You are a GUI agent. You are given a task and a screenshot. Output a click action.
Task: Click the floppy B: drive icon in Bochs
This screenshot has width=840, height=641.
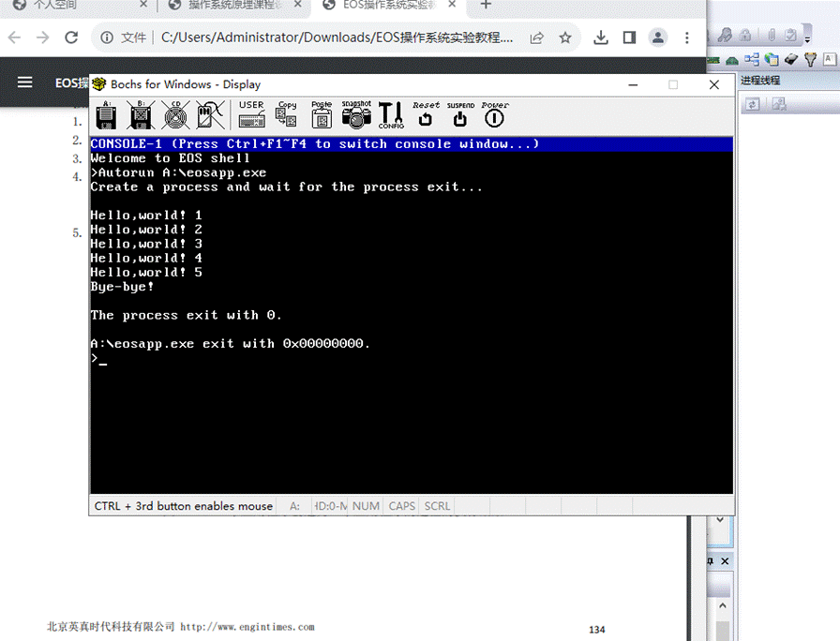tap(141, 114)
